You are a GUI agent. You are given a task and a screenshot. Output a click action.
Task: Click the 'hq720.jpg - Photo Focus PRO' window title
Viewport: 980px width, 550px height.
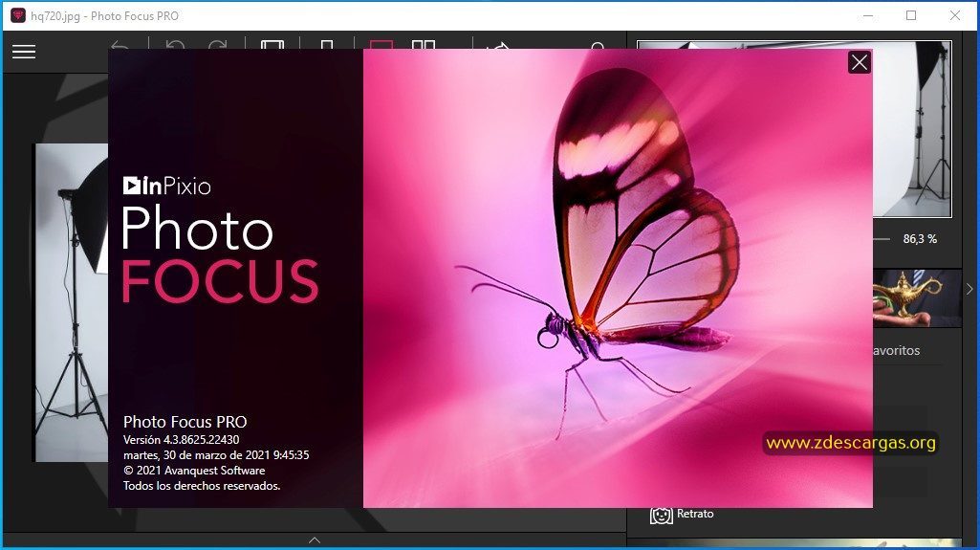[104, 16]
